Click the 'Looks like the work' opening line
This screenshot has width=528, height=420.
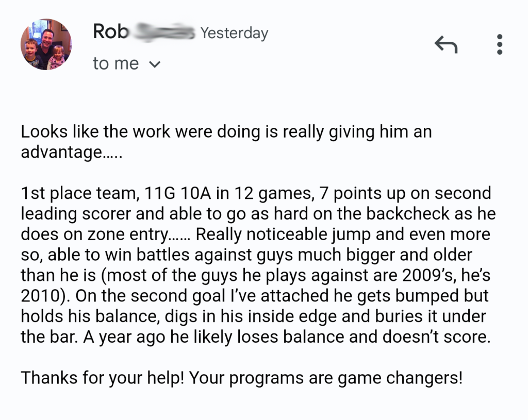point(95,131)
